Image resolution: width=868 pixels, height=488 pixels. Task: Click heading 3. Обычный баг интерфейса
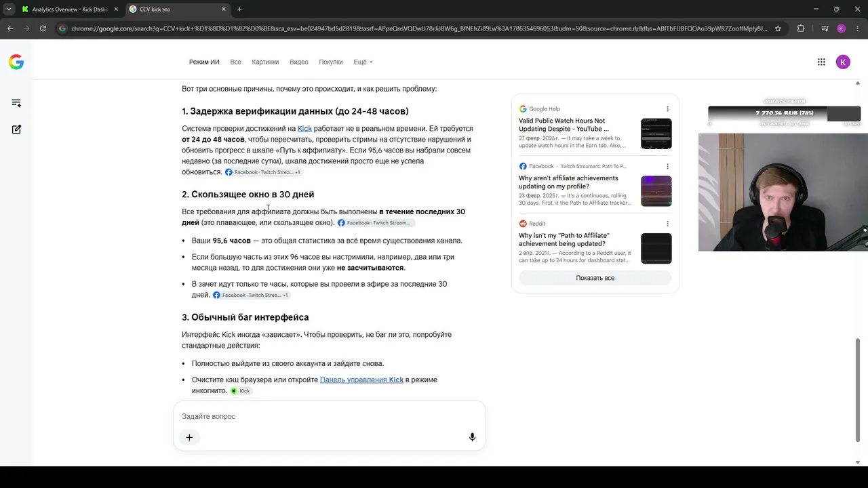[245, 317]
